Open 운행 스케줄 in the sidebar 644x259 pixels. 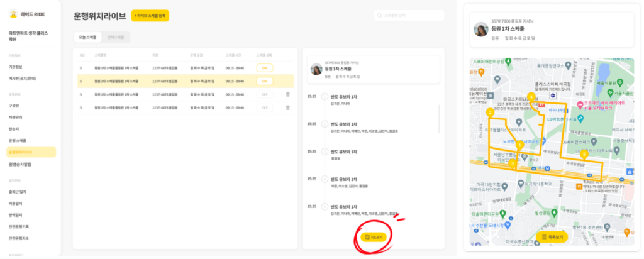click(x=18, y=140)
